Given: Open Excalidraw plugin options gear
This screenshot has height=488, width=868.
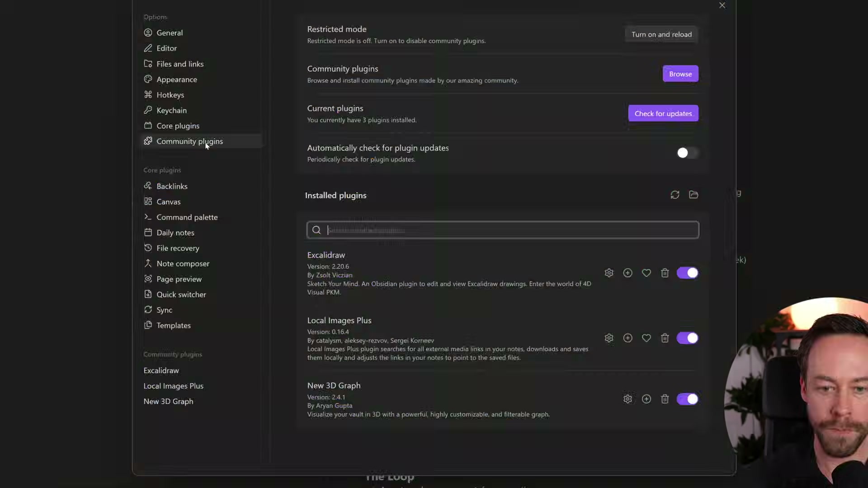Looking at the screenshot, I should coord(609,273).
